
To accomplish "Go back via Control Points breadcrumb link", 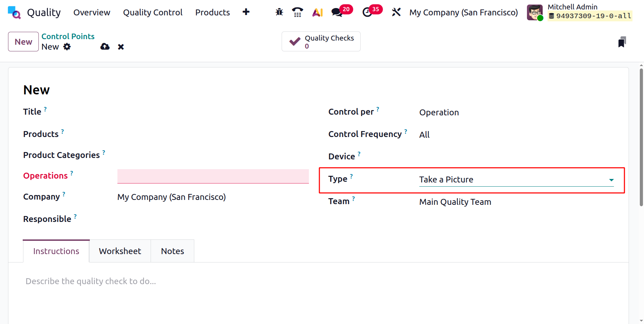I will click(x=68, y=36).
